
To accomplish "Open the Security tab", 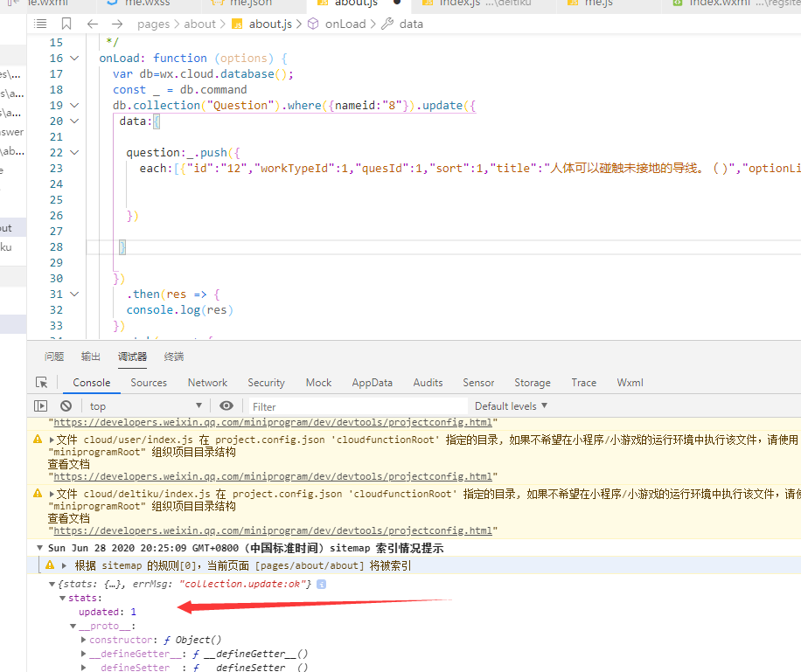I will pyautogui.click(x=266, y=383).
